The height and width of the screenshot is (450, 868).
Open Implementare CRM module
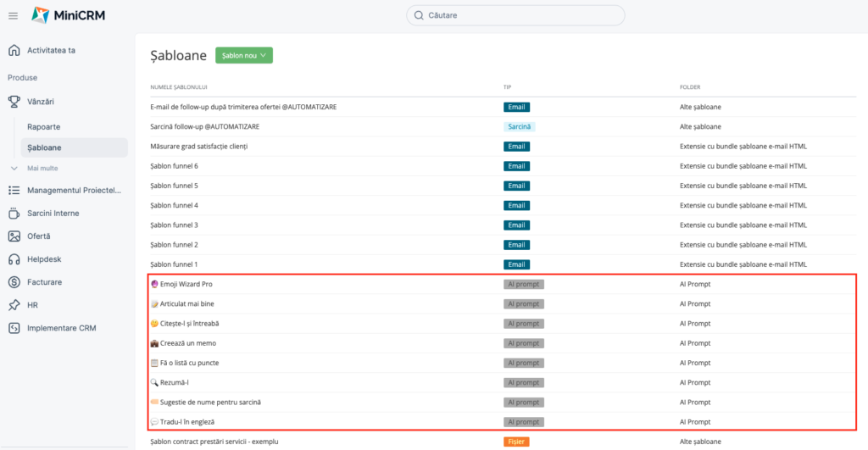tap(61, 328)
